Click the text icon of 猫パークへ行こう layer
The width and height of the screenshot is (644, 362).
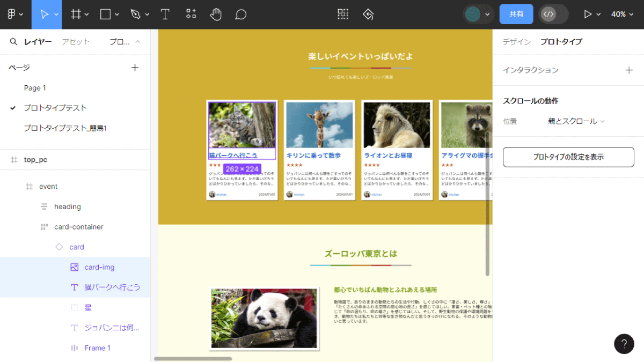pyautogui.click(x=75, y=287)
